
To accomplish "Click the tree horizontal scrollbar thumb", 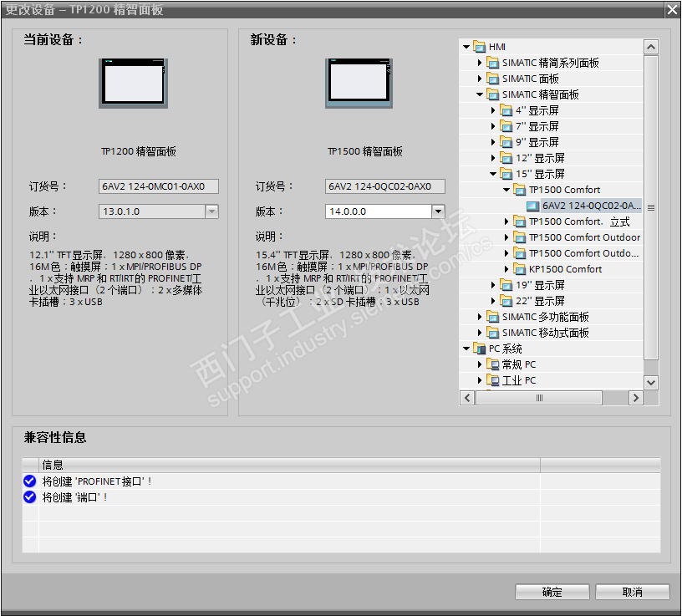I will pyautogui.click(x=539, y=398).
